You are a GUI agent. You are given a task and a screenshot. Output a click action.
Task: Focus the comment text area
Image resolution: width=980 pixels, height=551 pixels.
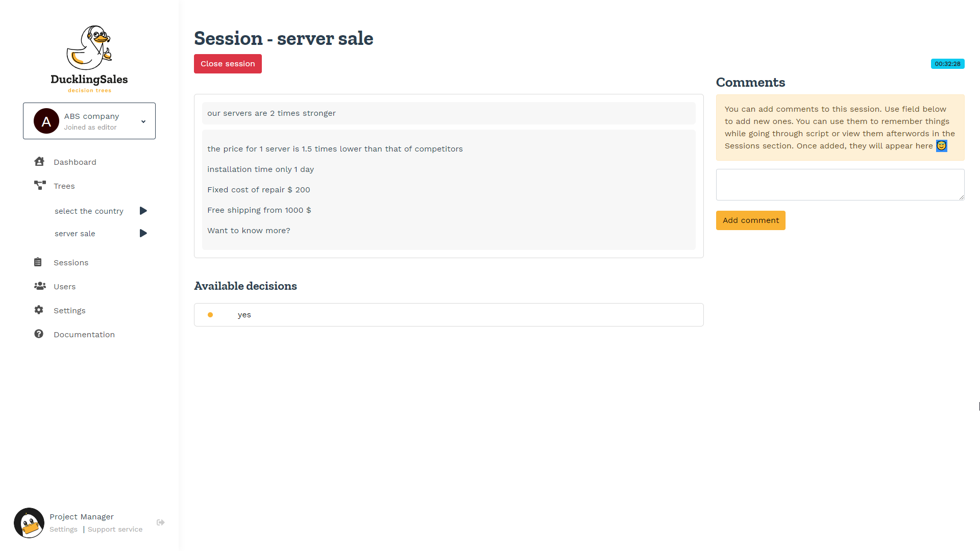tap(840, 185)
